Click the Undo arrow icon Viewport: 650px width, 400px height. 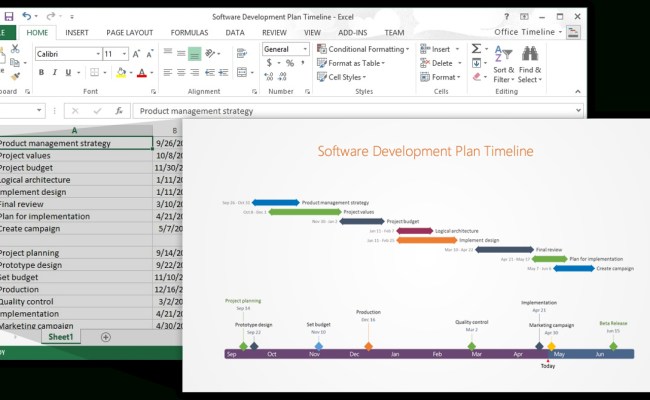27,16
